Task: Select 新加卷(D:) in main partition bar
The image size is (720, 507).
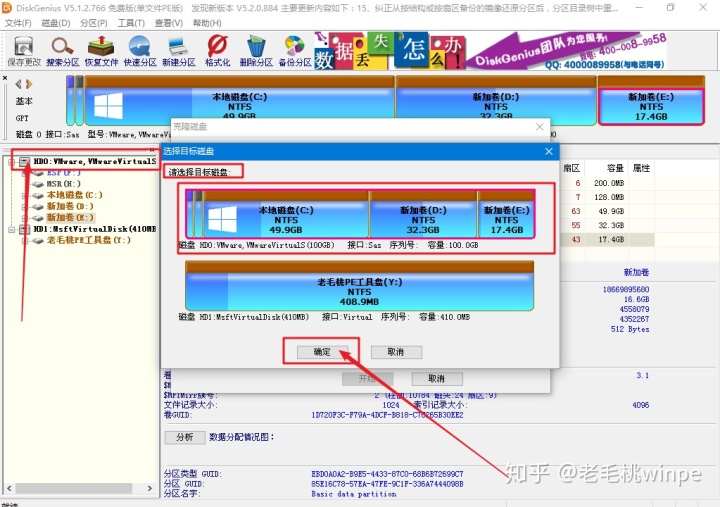Action: (496, 101)
